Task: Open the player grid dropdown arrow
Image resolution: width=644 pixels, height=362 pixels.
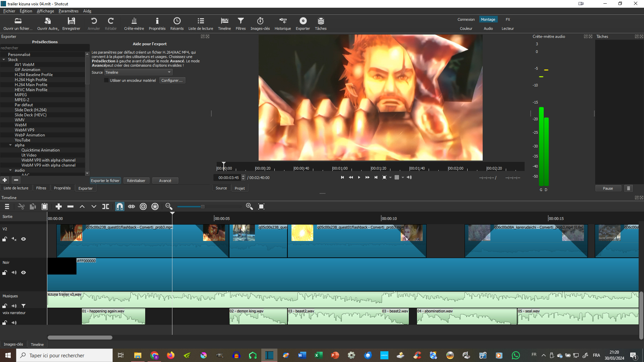Action: 403,178
